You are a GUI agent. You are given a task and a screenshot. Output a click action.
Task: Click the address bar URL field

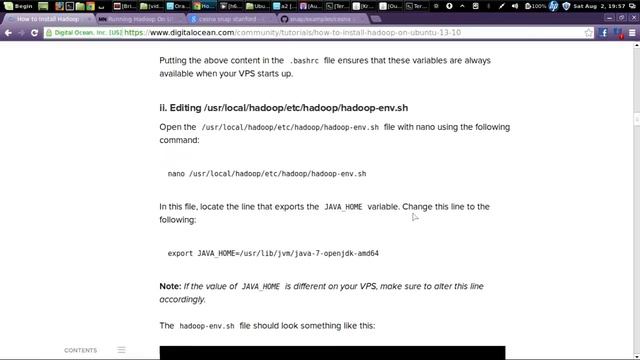click(318, 33)
